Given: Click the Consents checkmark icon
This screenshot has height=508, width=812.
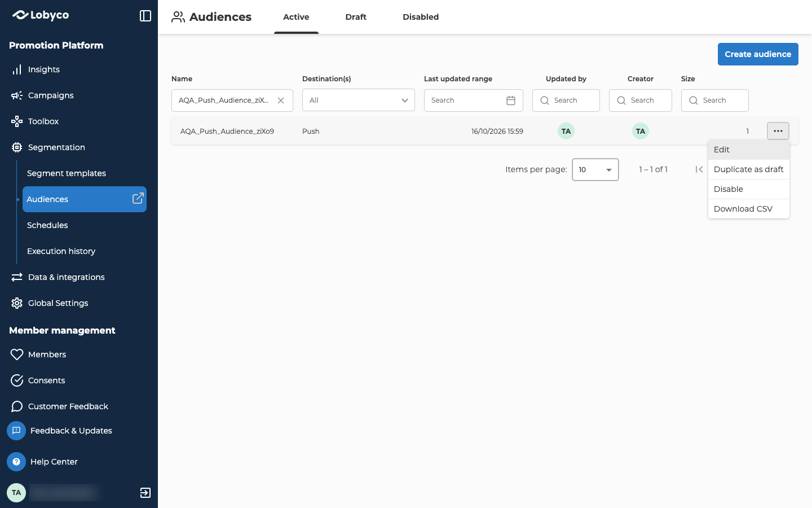Looking at the screenshot, I should (x=17, y=380).
